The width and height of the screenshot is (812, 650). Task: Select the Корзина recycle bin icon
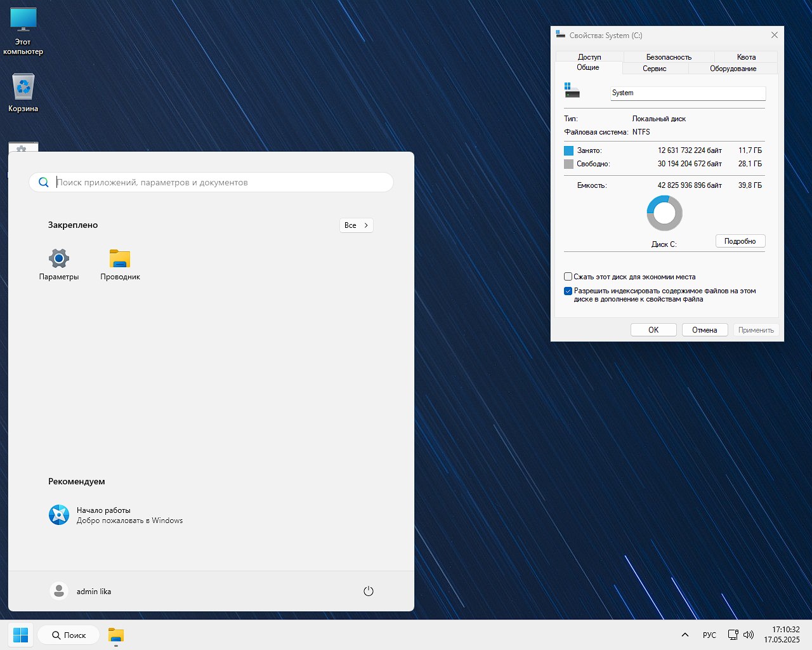point(23,93)
